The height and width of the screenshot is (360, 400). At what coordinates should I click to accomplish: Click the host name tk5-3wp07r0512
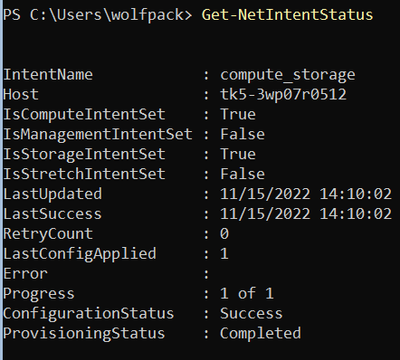[283, 94]
